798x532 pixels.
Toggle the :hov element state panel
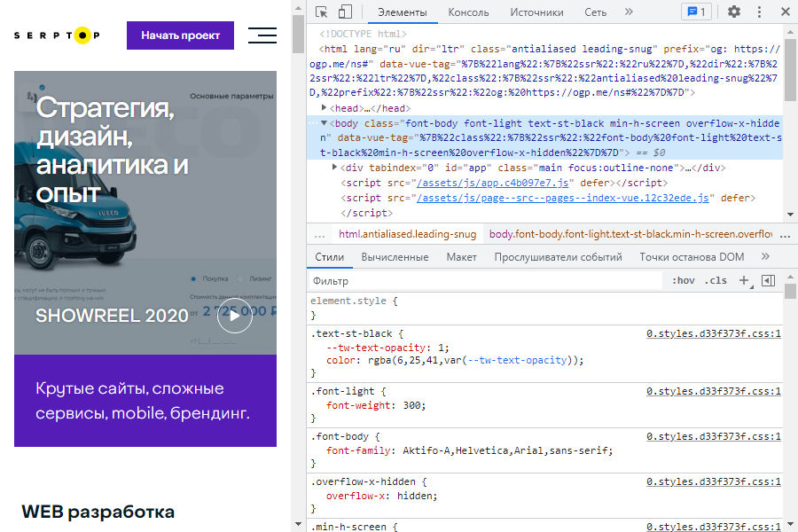[x=684, y=280]
